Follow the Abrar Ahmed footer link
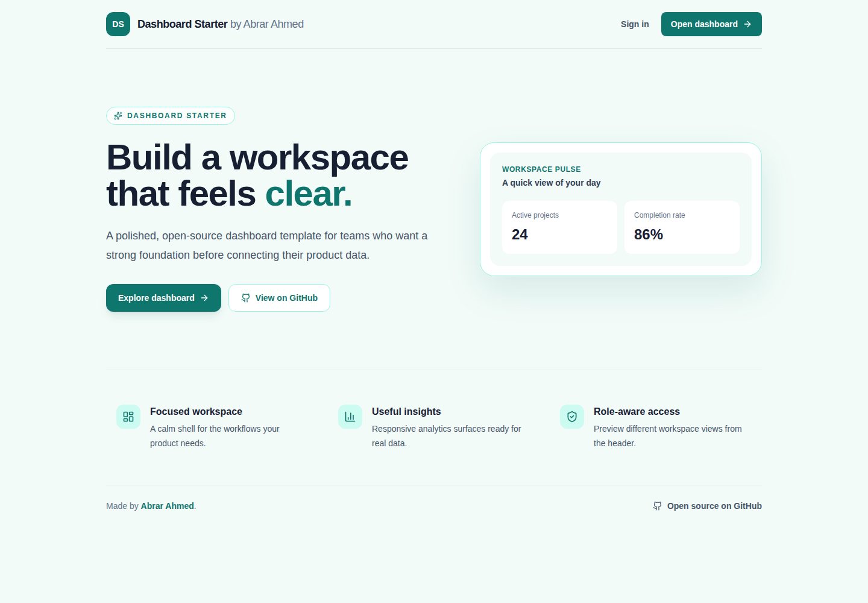 [x=168, y=506]
